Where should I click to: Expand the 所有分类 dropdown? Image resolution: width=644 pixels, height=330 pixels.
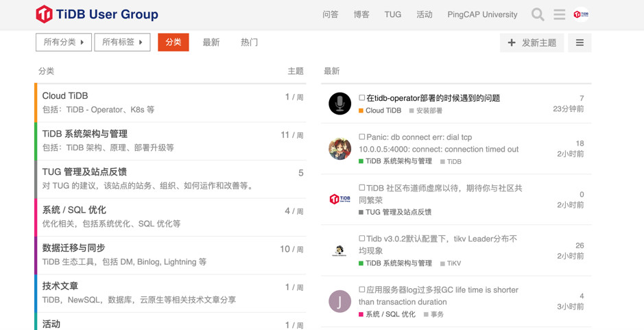coord(64,43)
